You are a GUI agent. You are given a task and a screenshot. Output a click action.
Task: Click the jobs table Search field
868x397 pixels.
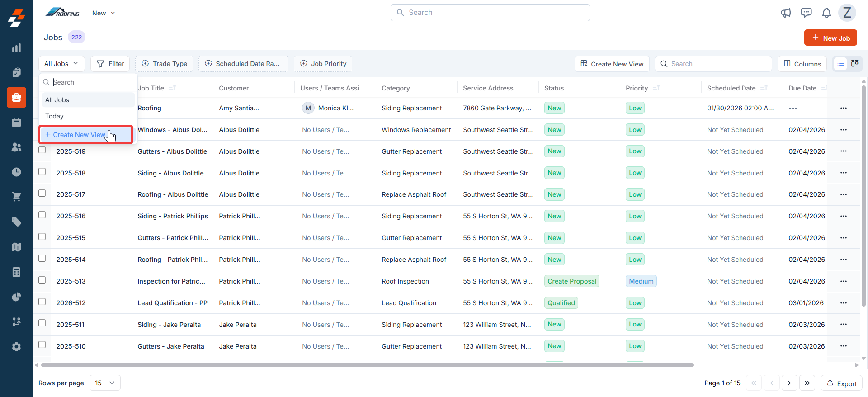pos(713,64)
